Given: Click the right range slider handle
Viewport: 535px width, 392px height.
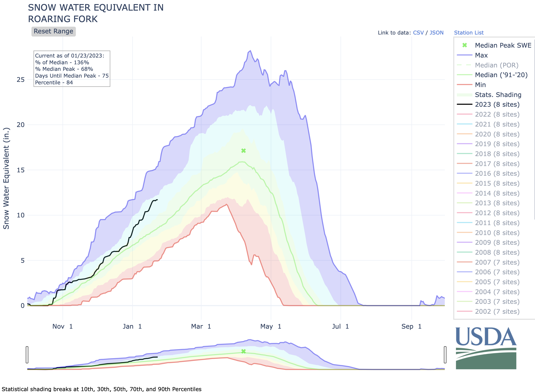Looking at the screenshot, I should [445, 355].
